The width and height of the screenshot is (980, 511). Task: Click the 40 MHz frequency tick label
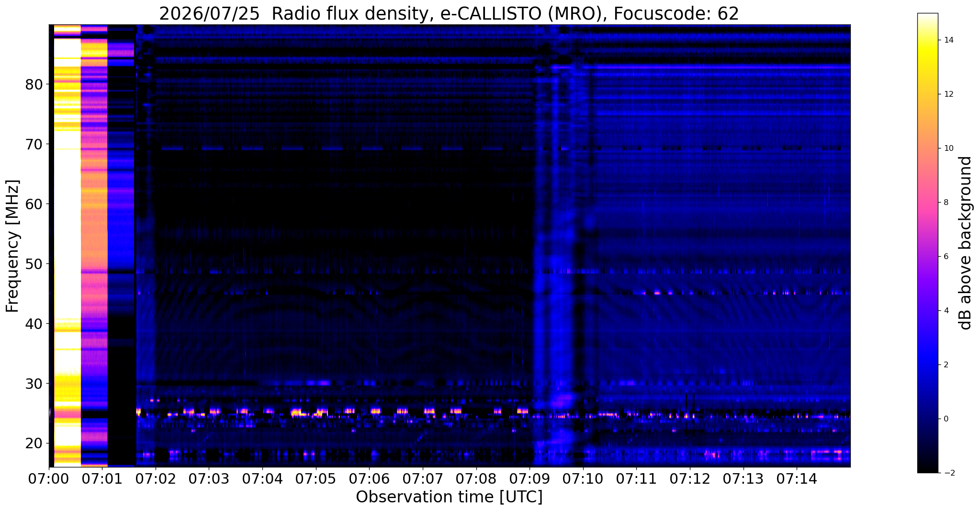tap(33, 324)
